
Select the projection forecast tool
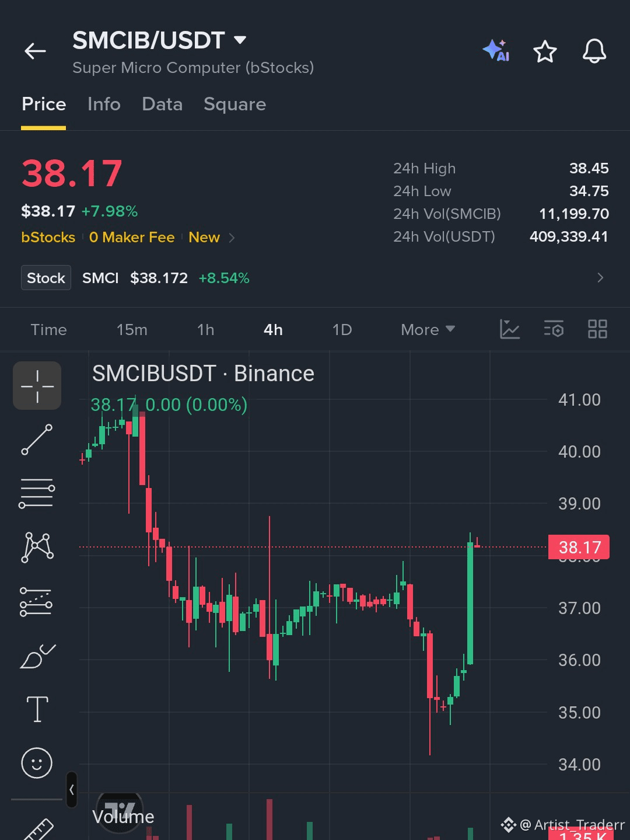point(36,601)
